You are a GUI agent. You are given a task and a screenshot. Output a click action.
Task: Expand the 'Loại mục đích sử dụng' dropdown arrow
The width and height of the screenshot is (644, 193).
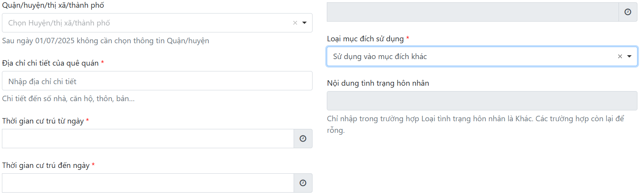click(629, 56)
